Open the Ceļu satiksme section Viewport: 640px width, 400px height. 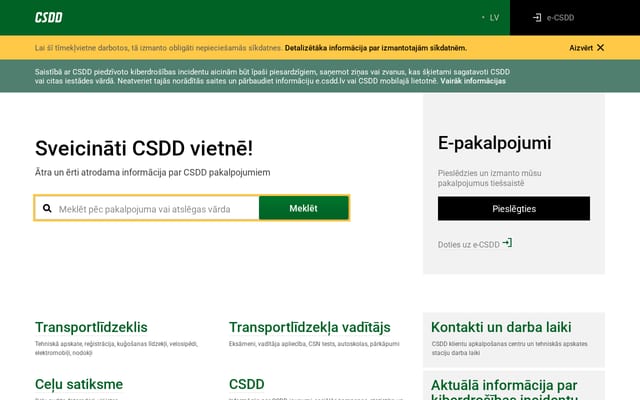point(79,384)
